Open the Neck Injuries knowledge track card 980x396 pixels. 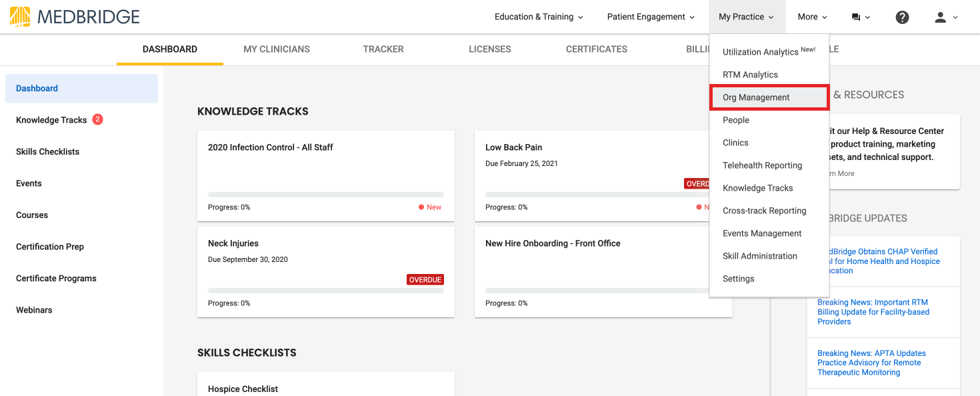[326, 272]
